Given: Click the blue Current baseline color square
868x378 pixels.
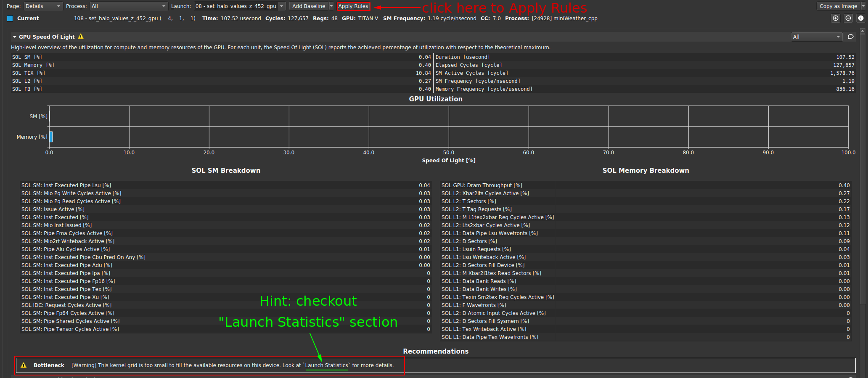Looking at the screenshot, I should pos(10,19).
